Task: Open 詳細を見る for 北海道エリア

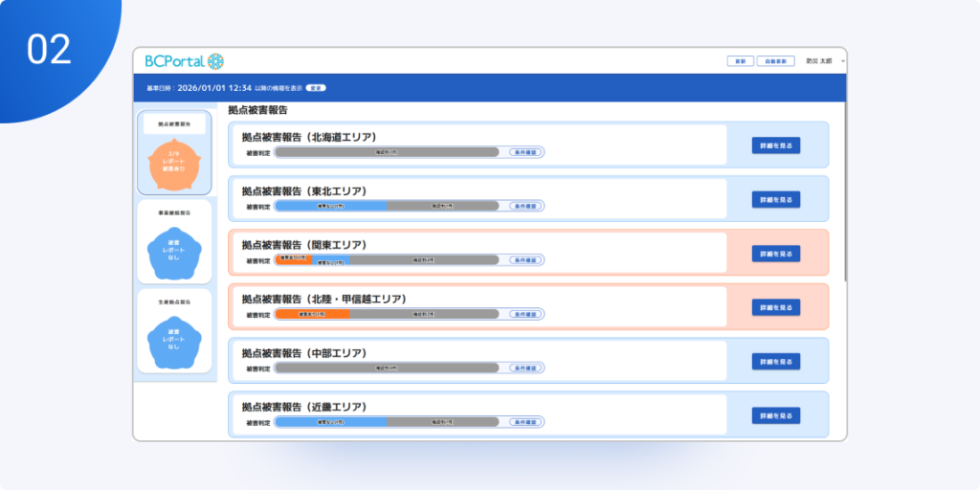Action: 775,145
